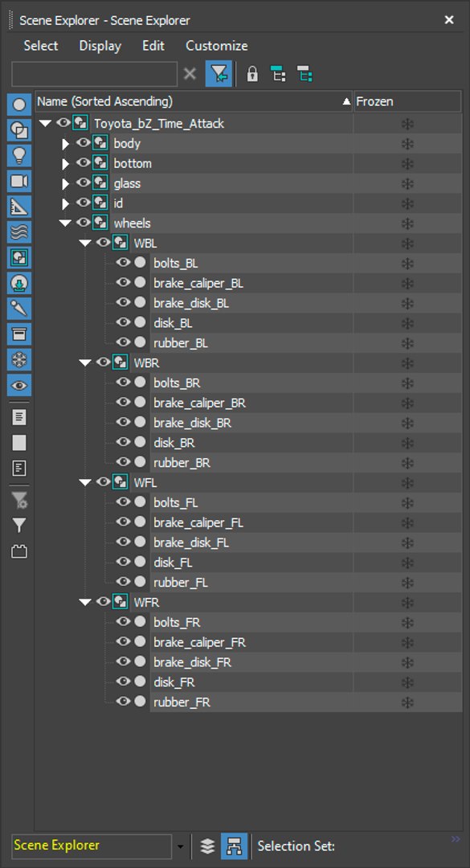Expand the glass group
The height and width of the screenshot is (868, 470).
click(x=65, y=184)
